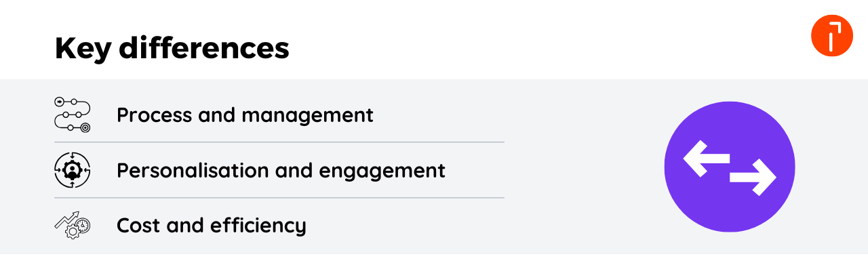Click the target symbol in the process icon

click(85, 127)
